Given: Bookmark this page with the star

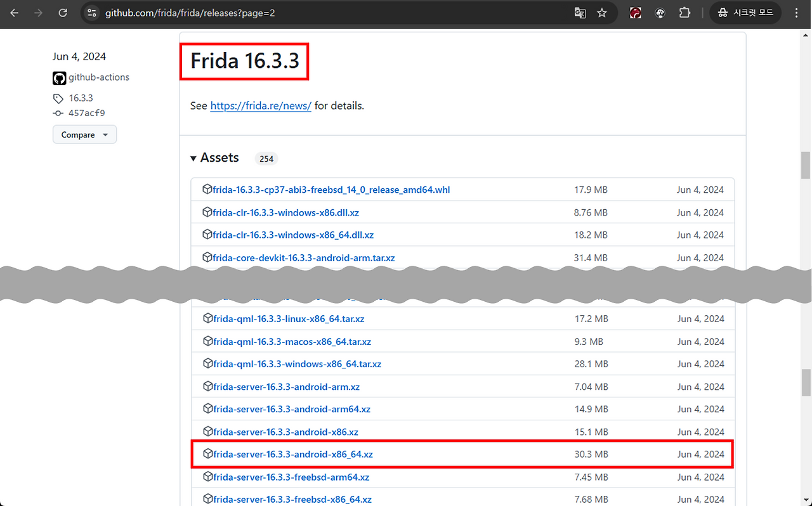Looking at the screenshot, I should click(x=602, y=13).
